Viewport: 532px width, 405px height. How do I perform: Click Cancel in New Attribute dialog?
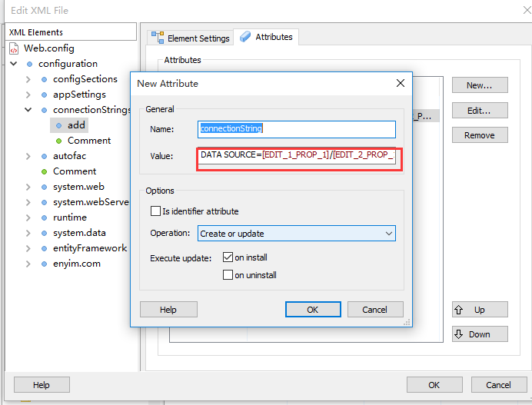[375, 310]
